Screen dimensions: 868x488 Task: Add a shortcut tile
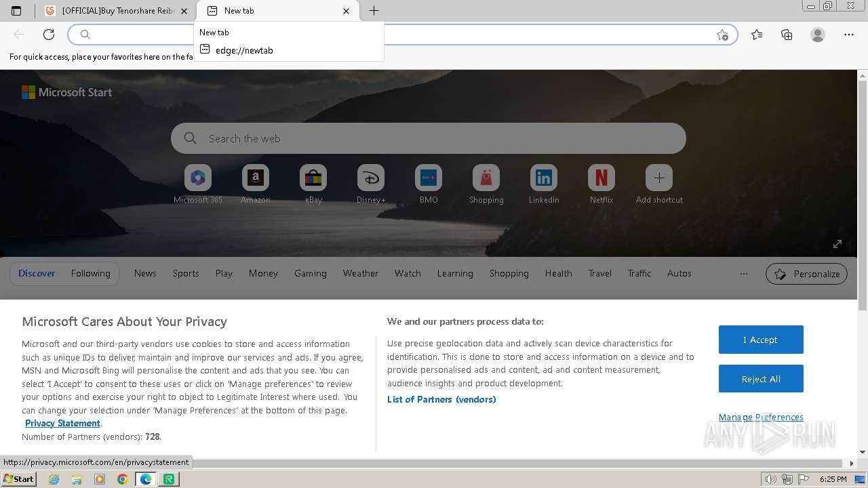click(659, 184)
